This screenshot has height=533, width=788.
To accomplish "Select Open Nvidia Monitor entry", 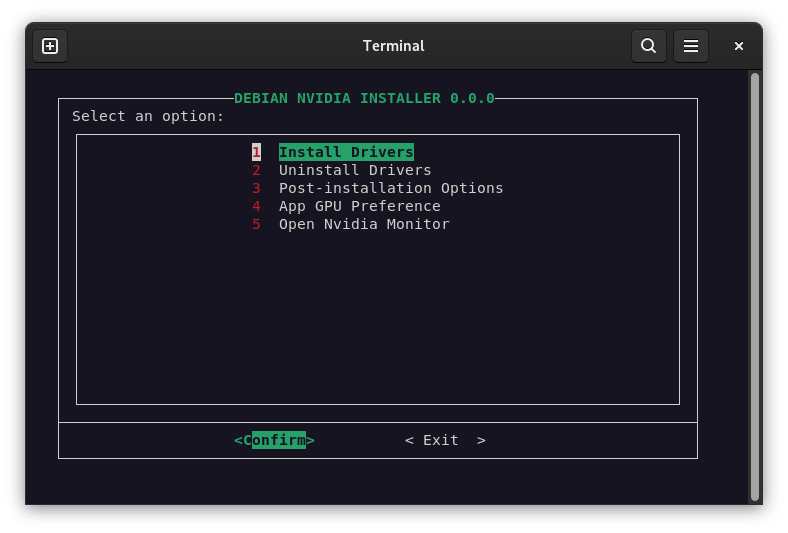I will (364, 224).
